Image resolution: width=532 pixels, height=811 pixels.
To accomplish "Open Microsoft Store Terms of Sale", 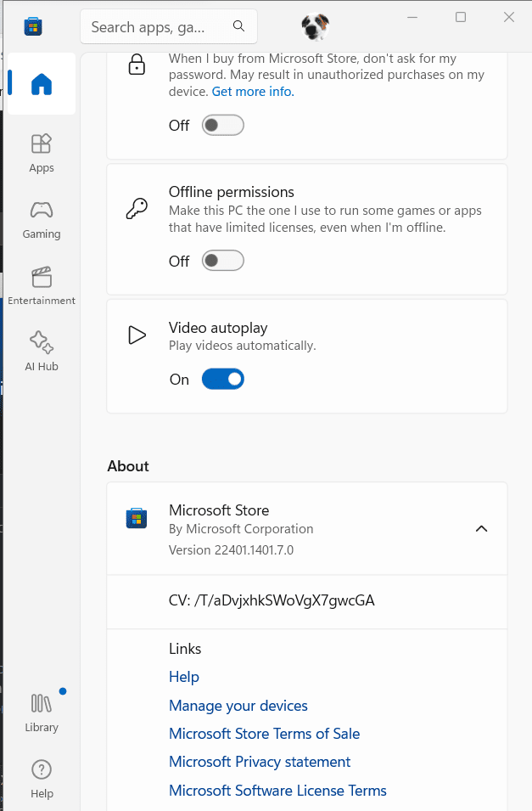I will click(264, 734).
